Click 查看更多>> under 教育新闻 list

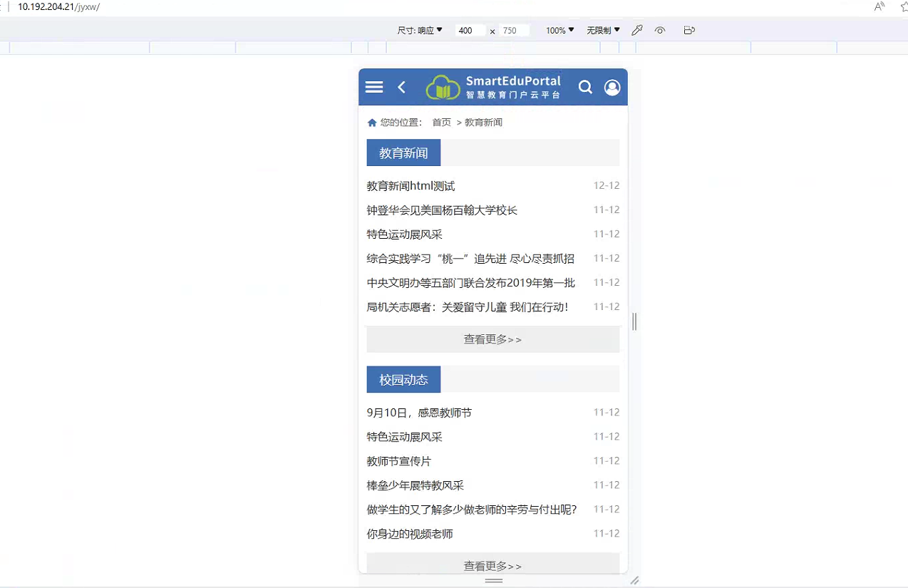[x=492, y=339]
